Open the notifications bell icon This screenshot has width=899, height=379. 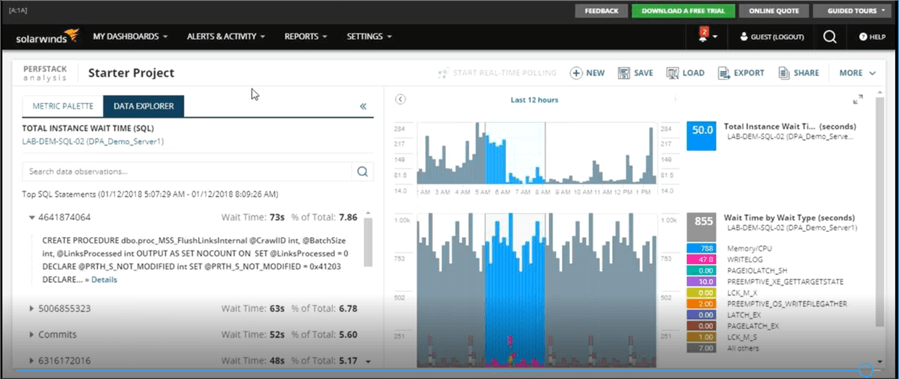coord(703,36)
